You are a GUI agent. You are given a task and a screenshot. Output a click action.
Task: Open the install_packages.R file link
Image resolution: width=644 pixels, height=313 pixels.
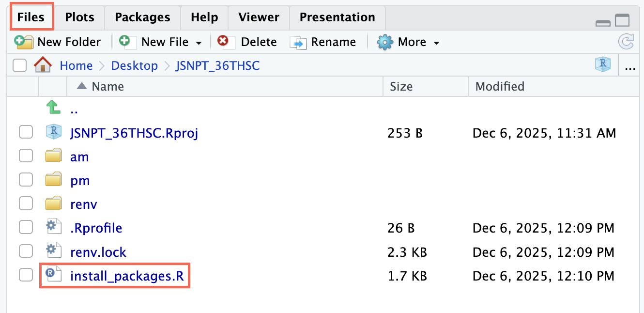coord(127,276)
